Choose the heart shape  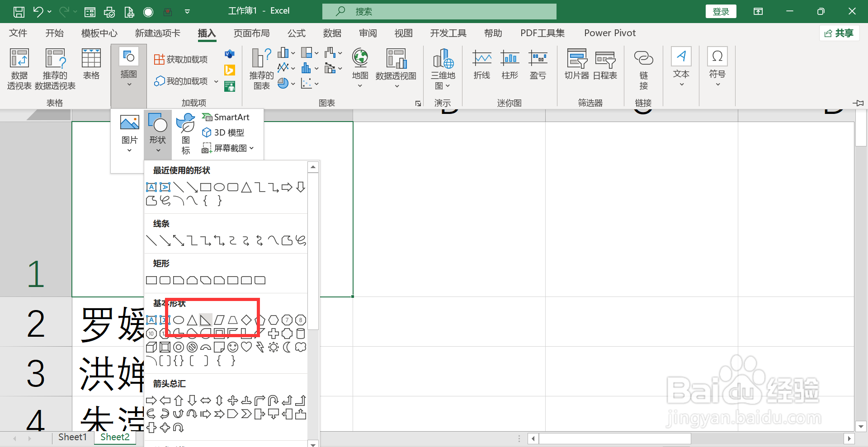246,347
